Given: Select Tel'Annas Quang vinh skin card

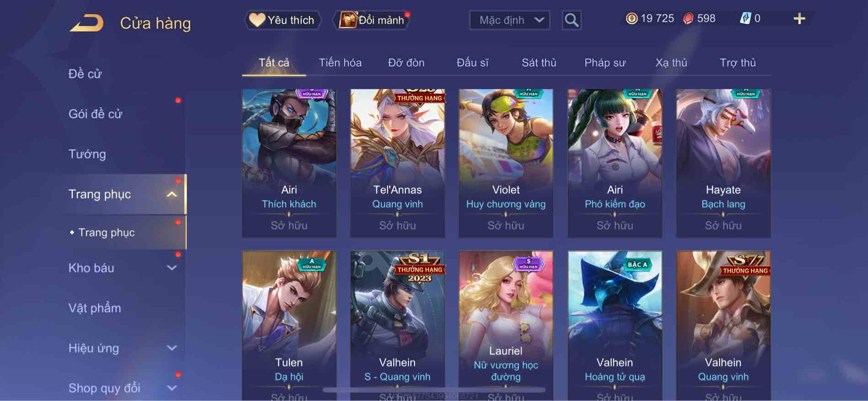Looking at the screenshot, I should [x=397, y=163].
